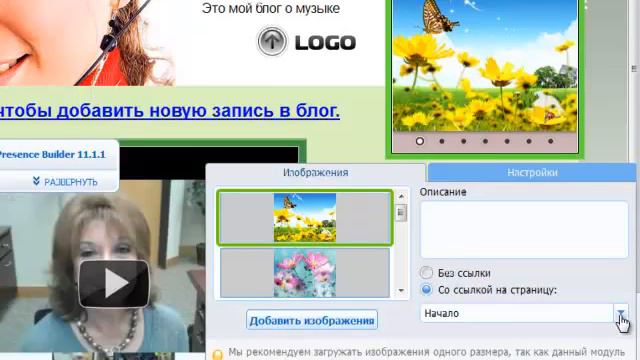The height and width of the screenshot is (360, 640).
Task: Switch to the Настройки tab
Action: (532, 172)
